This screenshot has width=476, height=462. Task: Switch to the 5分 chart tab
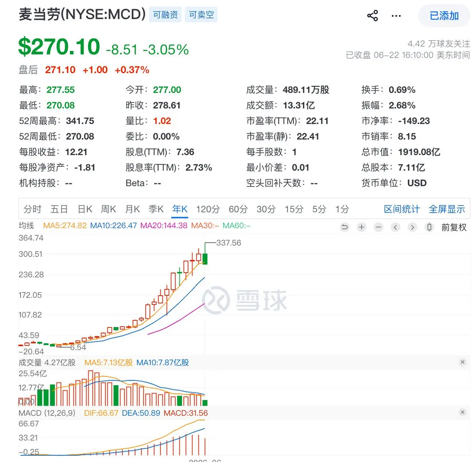pos(319,209)
